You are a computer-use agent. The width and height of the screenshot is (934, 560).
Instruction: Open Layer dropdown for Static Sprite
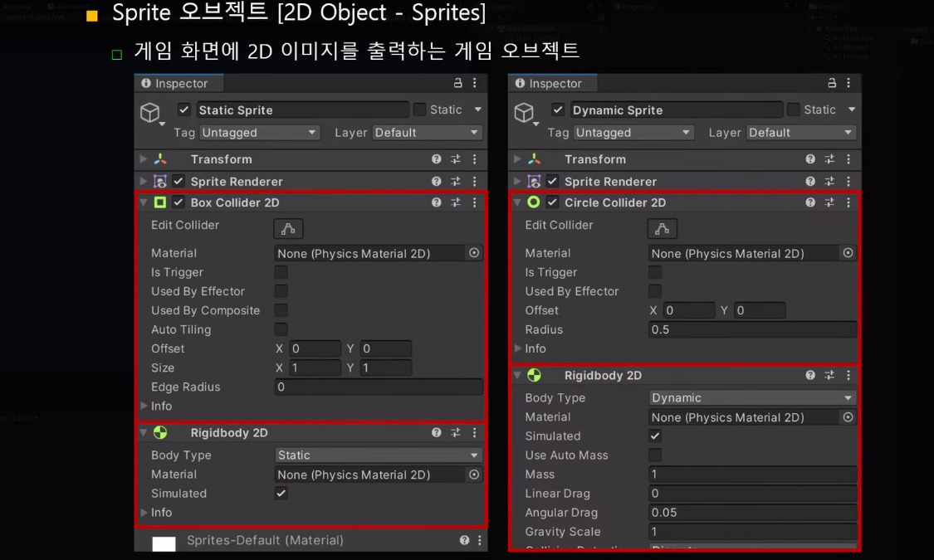coord(427,133)
